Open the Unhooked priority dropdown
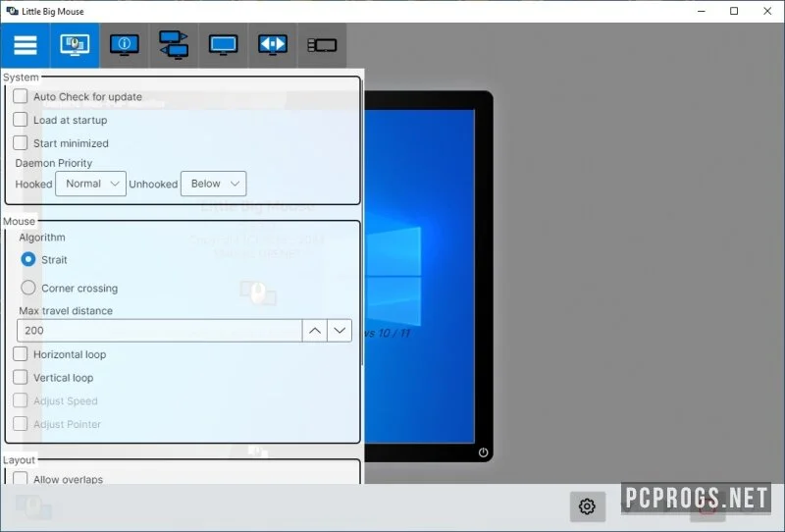785x532 pixels. 213,184
